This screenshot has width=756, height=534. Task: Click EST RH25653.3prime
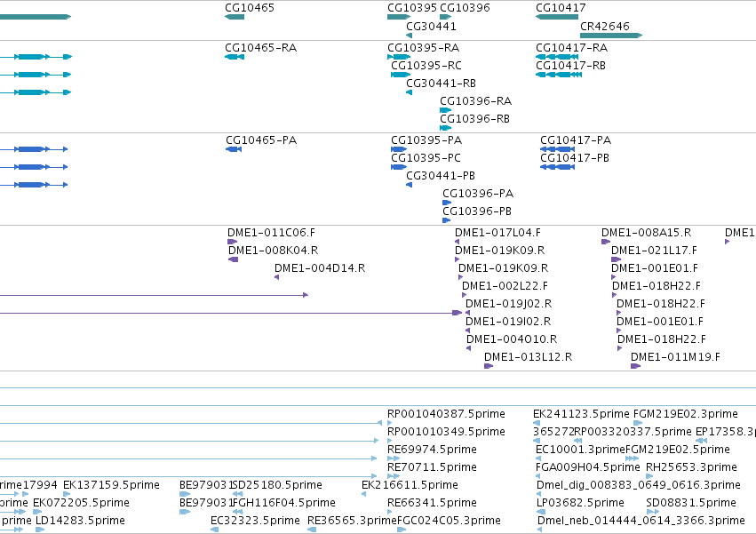click(x=691, y=468)
